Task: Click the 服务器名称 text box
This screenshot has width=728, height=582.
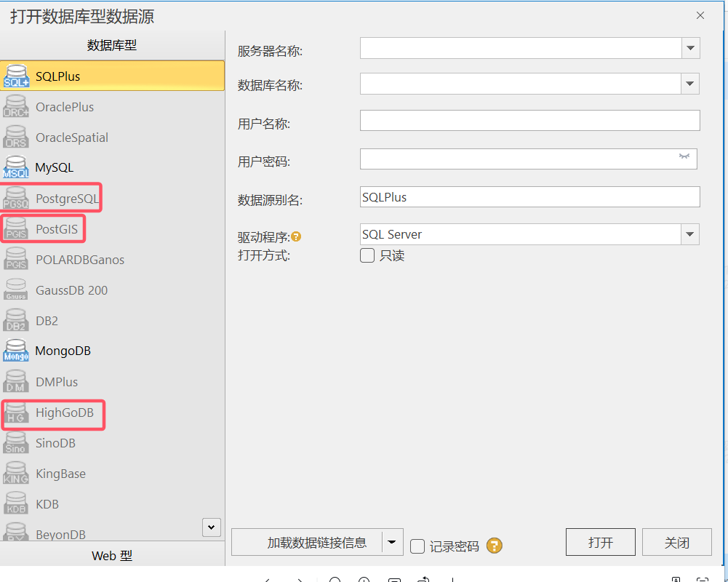Action: (521, 48)
